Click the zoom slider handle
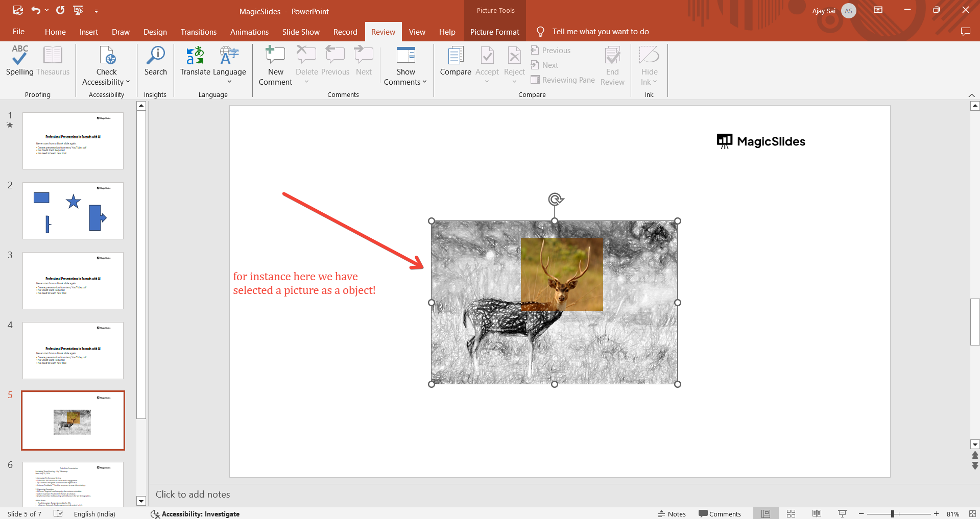 click(893, 514)
